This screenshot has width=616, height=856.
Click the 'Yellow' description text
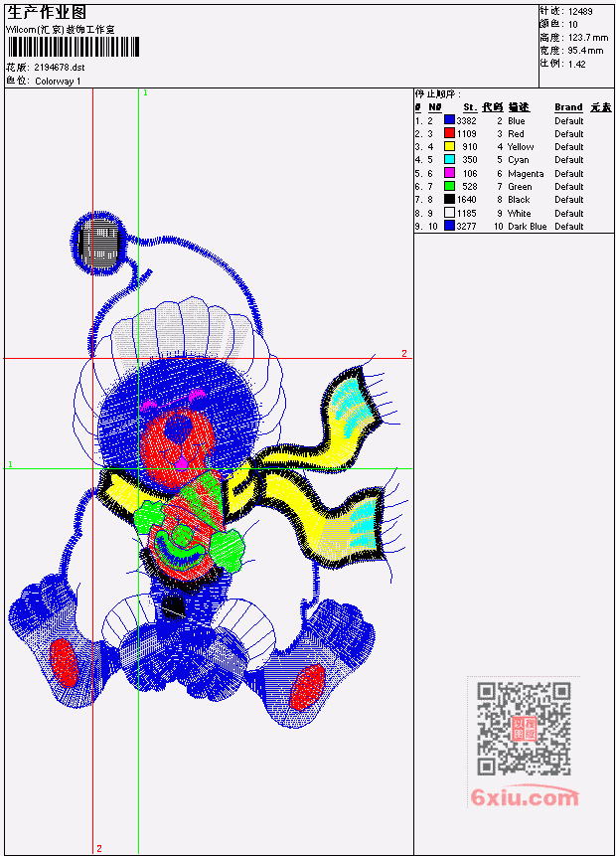[521, 147]
